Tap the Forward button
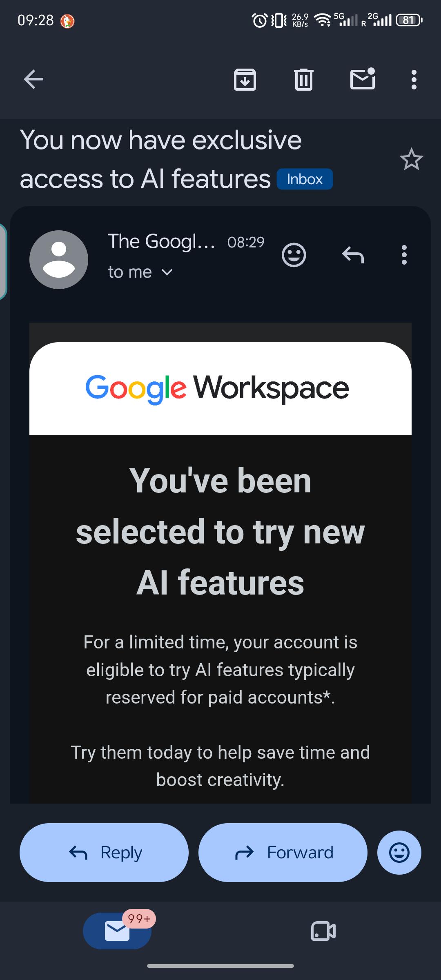This screenshot has width=441, height=980. click(283, 852)
